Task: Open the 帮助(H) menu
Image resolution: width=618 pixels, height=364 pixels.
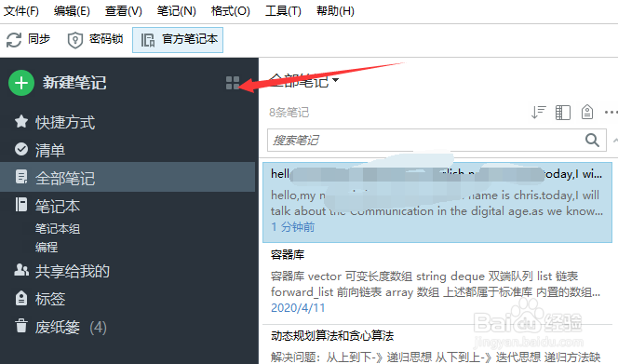Action: tap(335, 11)
